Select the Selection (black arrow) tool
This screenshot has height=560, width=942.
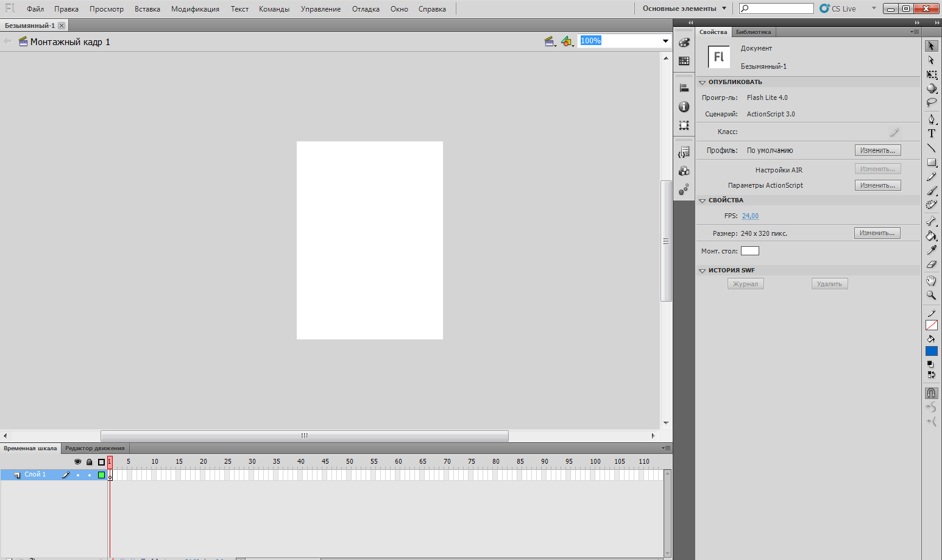click(931, 46)
